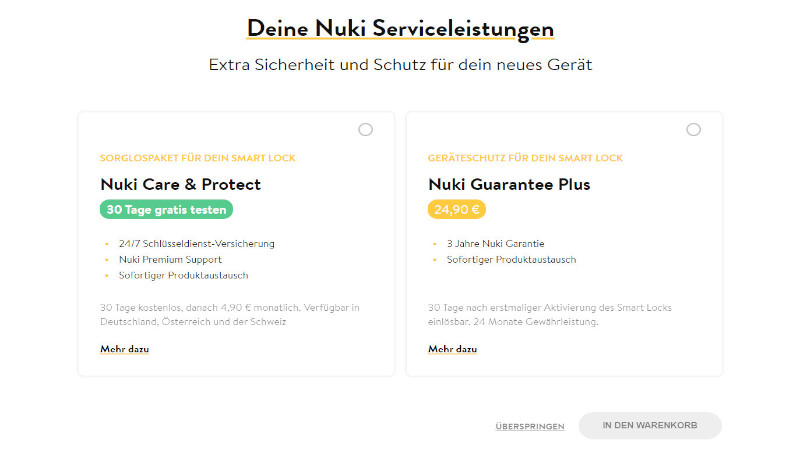The image size is (800, 450).
Task: Click the 'Sorglospaket für dein Smart Lock' label
Action: pyautogui.click(x=198, y=158)
